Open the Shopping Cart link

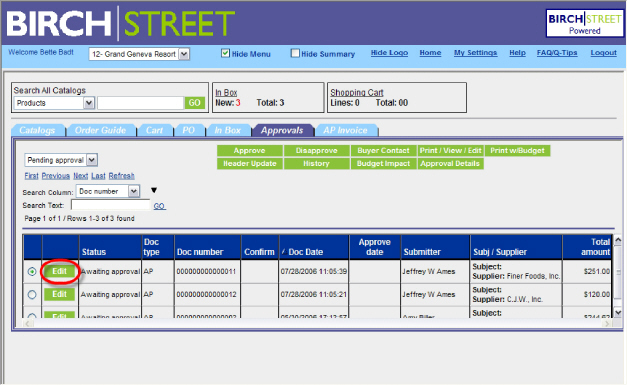coord(357,92)
